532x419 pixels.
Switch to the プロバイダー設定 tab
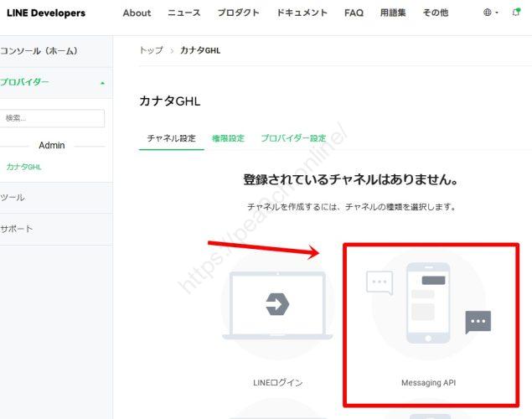click(x=293, y=138)
